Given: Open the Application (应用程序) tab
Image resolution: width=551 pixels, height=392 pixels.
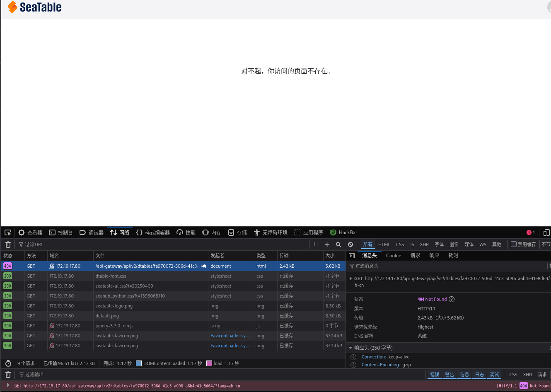Looking at the screenshot, I should pos(309,232).
